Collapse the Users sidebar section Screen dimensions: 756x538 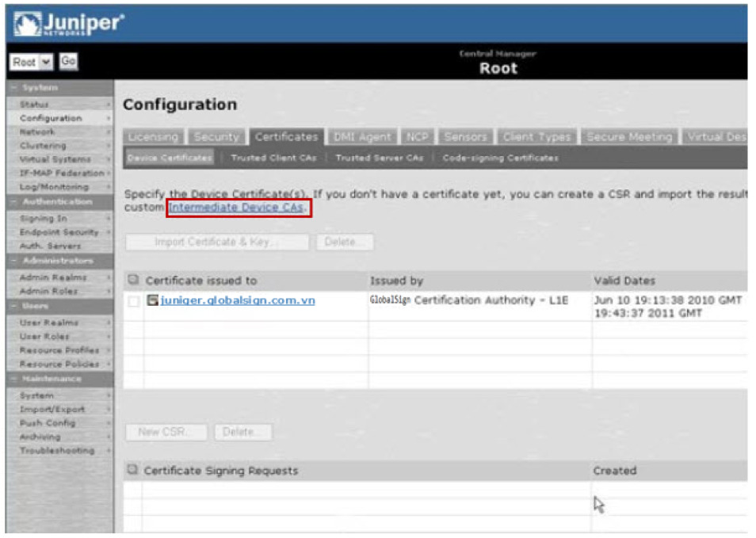coord(13,306)
